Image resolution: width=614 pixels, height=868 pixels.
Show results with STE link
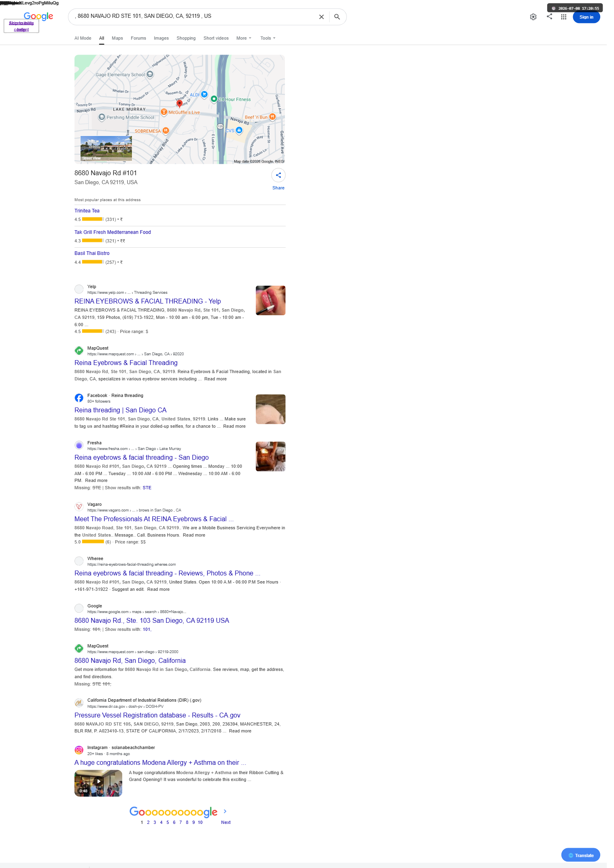point(147,488)
